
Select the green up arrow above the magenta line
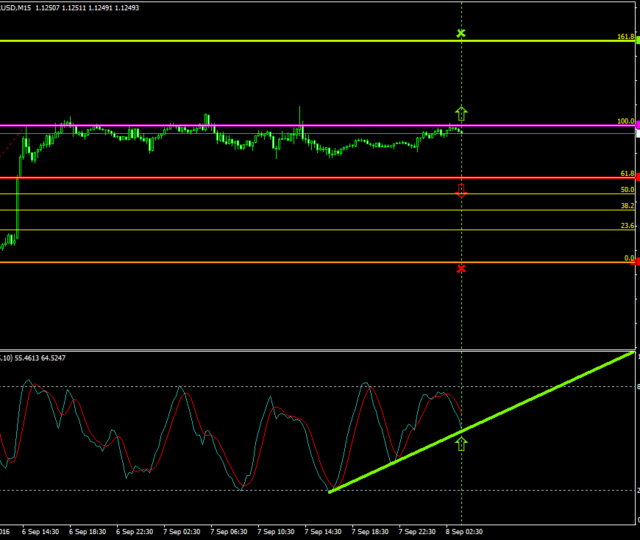(461, 113)
